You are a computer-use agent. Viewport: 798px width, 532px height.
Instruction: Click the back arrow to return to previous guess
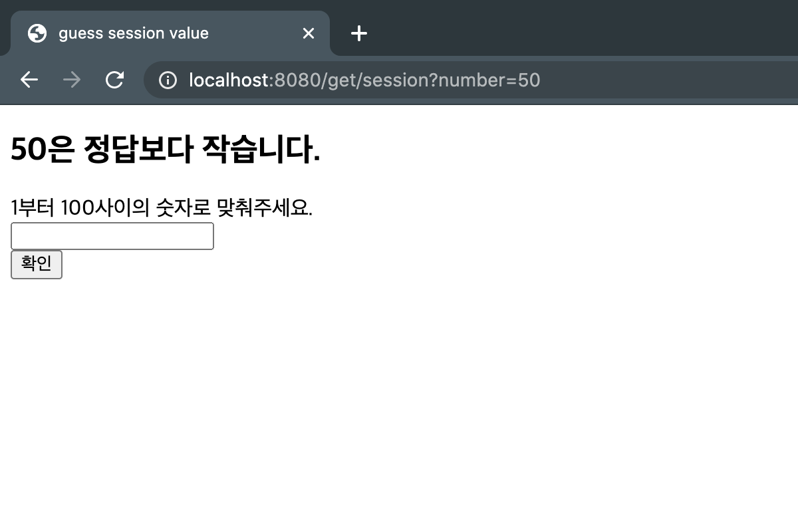pos(29,80)
